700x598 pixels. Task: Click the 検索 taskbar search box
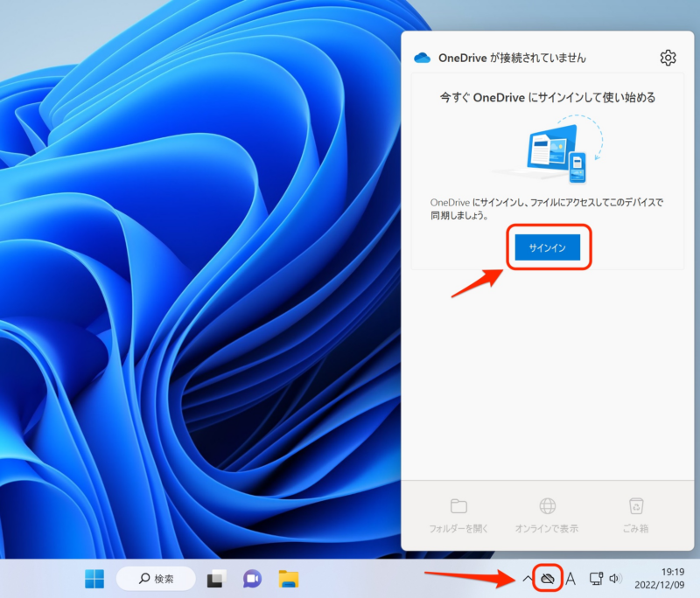click(x=156, y=579)
